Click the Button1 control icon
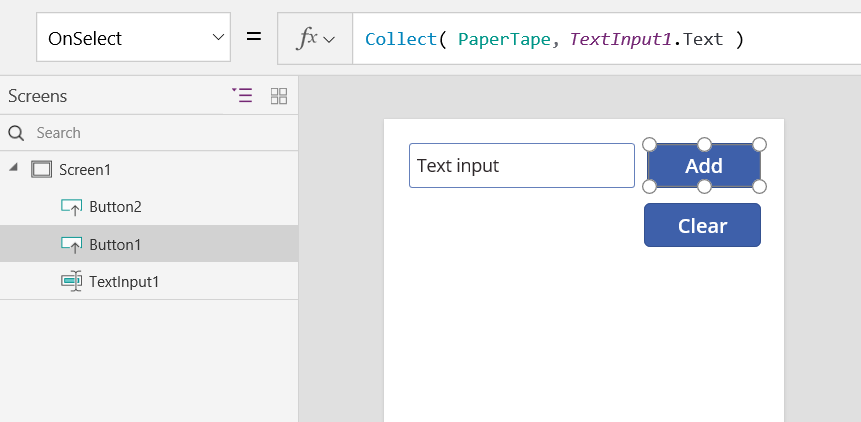The height and width of the screenshot is (422, 861). [x=71, y=244]
